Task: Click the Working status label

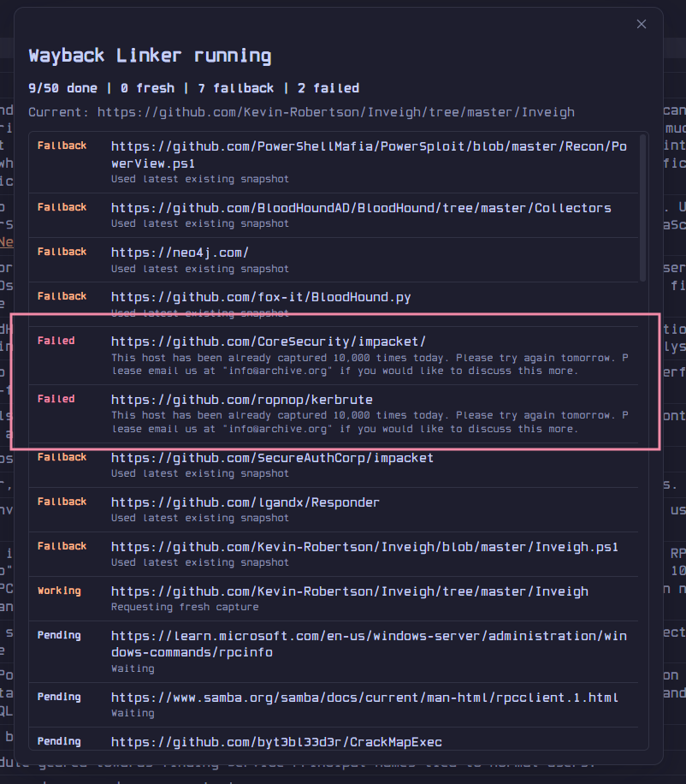Action: point(59,591)
